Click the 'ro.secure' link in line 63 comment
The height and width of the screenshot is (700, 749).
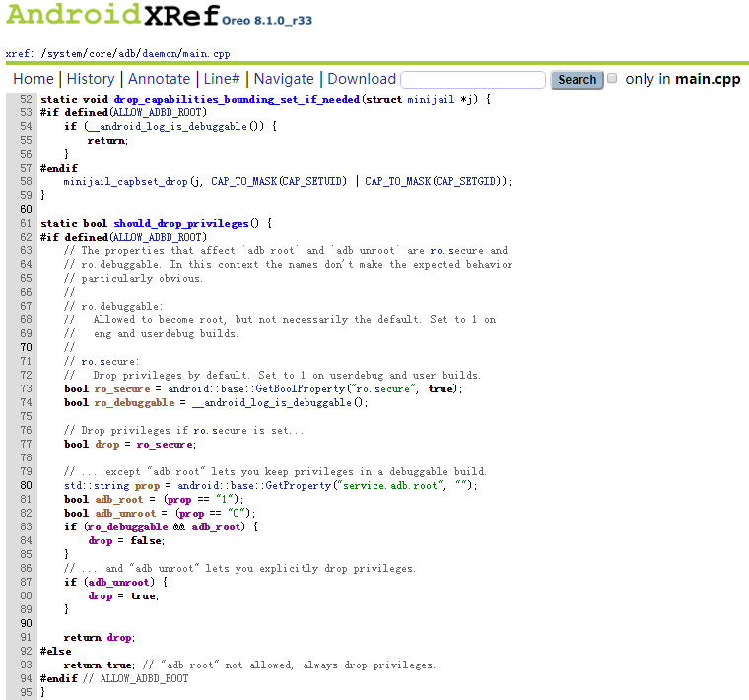pyautogui.click(x=456, y=250)
